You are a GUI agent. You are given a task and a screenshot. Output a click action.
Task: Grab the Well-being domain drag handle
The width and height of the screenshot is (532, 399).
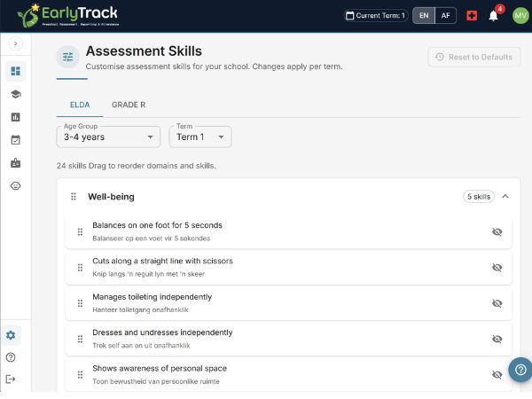pyautogui.click(x=74, y=197)
